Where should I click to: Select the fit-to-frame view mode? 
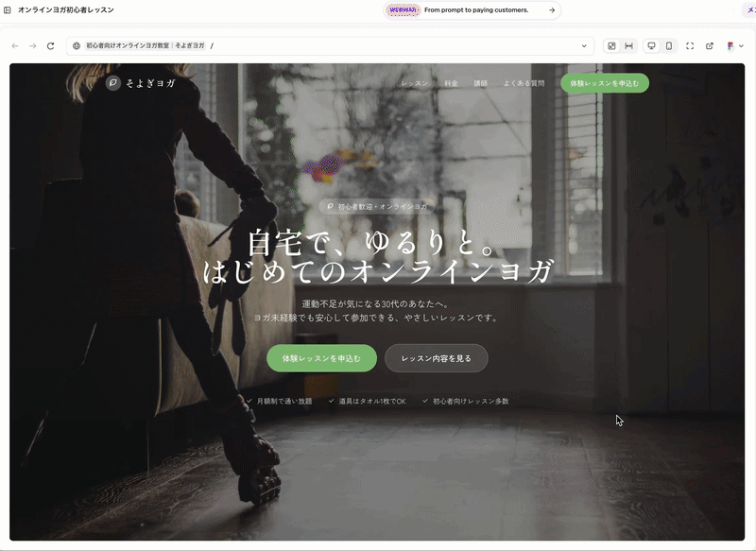(611, 45)
